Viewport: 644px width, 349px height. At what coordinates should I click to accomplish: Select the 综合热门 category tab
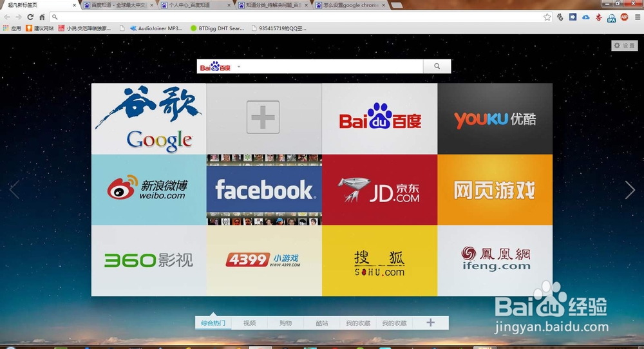click(x=213, y=323)
